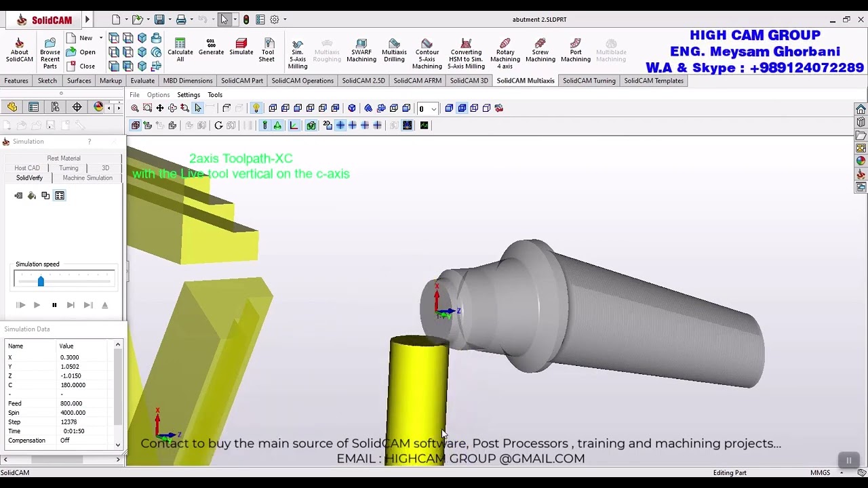This screenshot has height=488, width=868.
Task: Open the Save dropdown arrow
Action: [170, 20]
